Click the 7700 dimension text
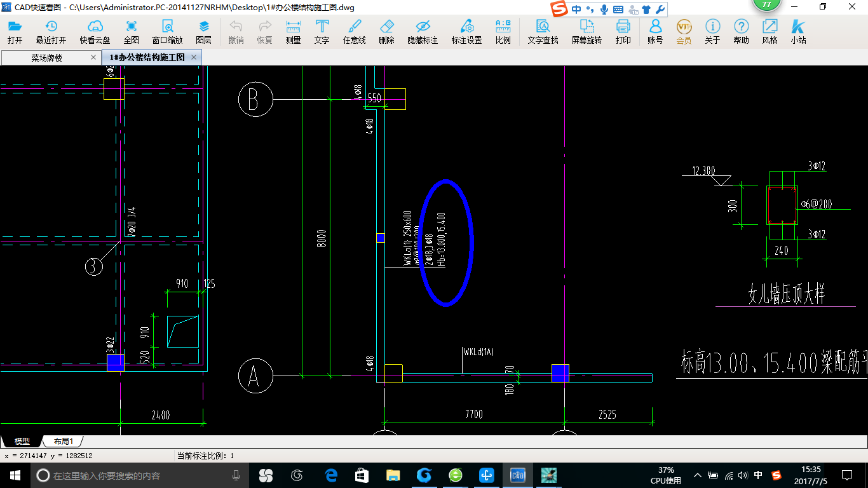 (x=473, y=414)
